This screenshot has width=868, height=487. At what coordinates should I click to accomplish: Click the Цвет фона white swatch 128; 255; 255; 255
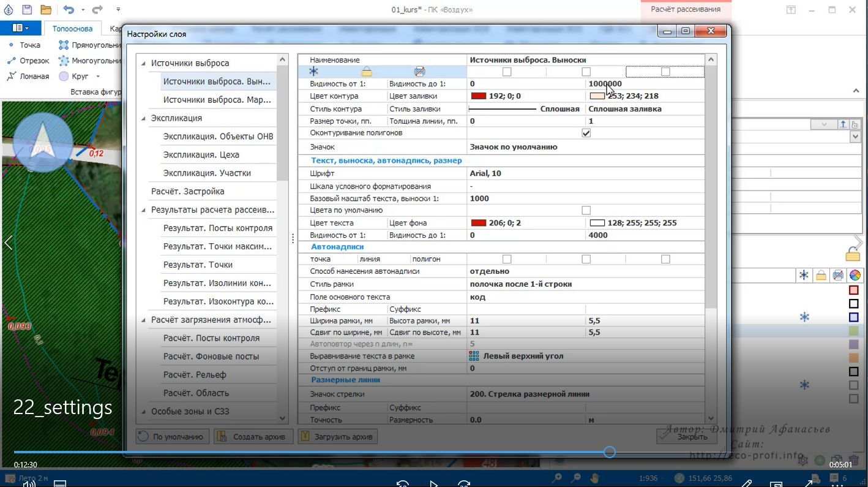[x=597, y=223]
